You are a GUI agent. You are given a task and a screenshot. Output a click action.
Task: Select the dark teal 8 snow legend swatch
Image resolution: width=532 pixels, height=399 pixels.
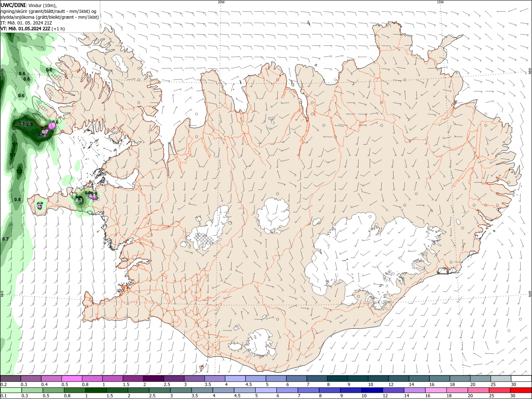pos(337,379)
